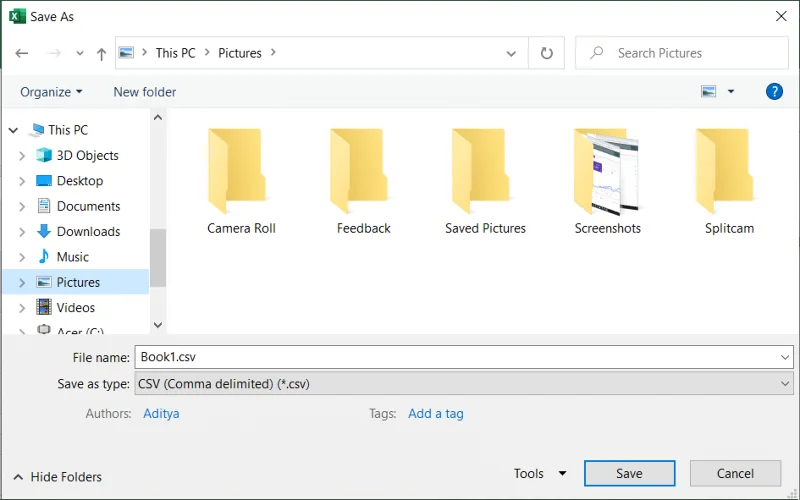The width and height of the screenshot is (800, 500).
Task: Expand the Music tree node
Action: pos(22,257)
